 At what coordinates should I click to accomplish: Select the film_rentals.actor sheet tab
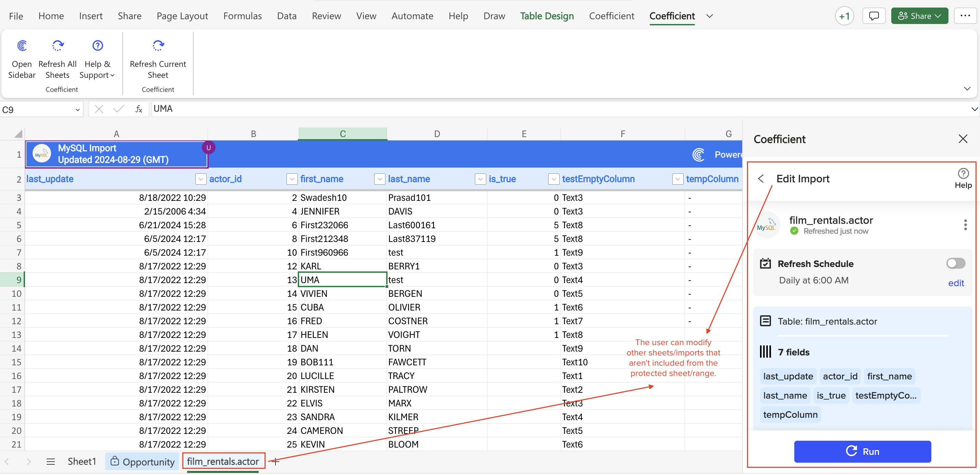(223, 461)
